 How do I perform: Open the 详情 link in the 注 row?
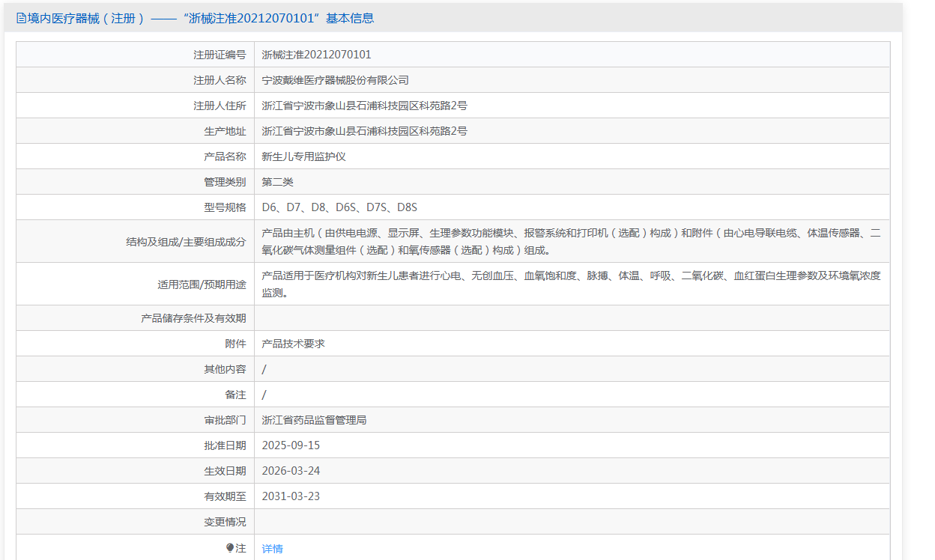pyautogui.click(x=273, y=549)
